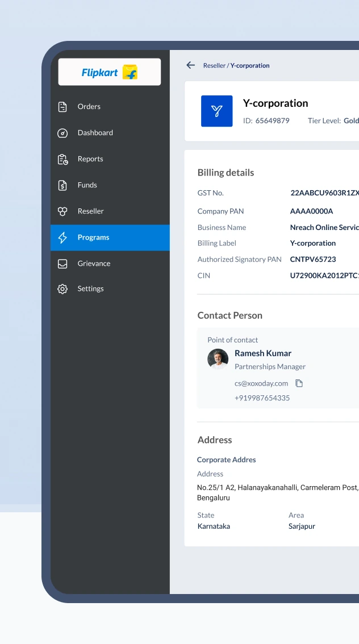Click the Funds dollar-file icon
The height and width of the screenshot is (644, 359).
(x=62, y=185)
